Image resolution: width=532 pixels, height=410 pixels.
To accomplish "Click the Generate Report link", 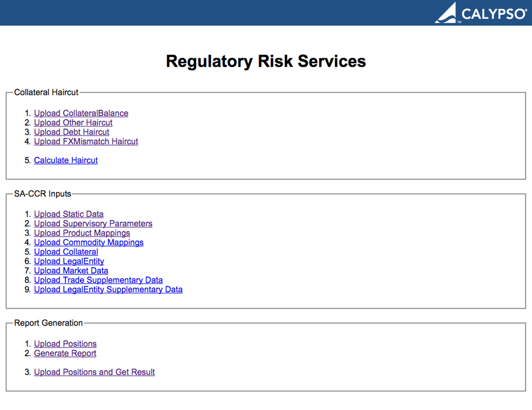I will [x=65, y=353].
